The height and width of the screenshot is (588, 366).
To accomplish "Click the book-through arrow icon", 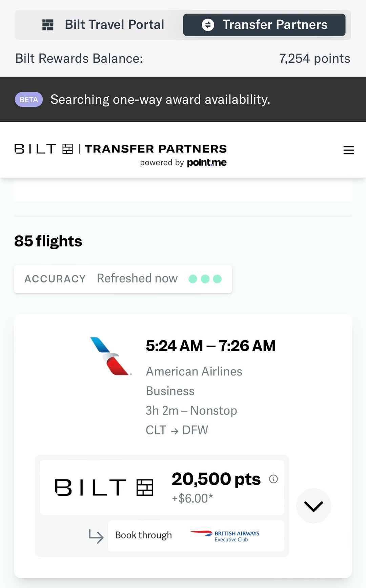I will pos(95,535).
